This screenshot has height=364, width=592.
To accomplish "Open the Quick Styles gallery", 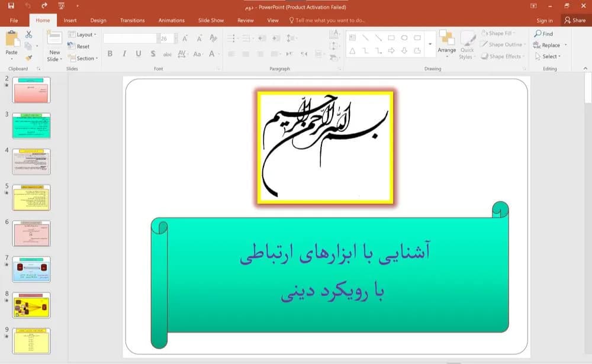I will click(x=468, y=45).
